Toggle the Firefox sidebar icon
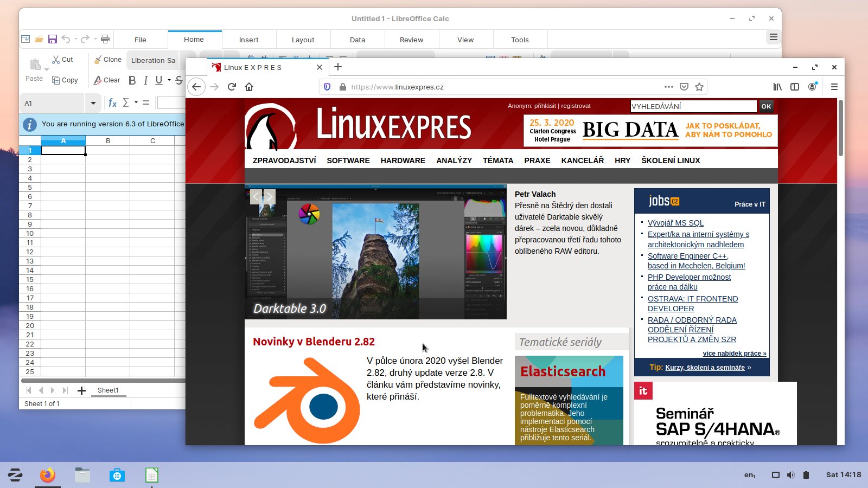The width and height of the screenshot is (868, 488). (x=795, y=87)
